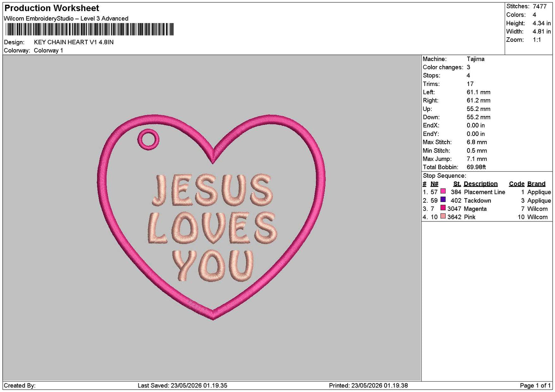
Task: Click the 'Pink' description in stop 4
Action: [x=469, y=217]
